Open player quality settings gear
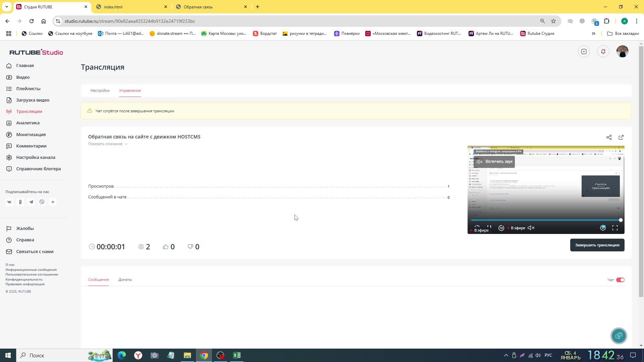 (x=603, y=228)
